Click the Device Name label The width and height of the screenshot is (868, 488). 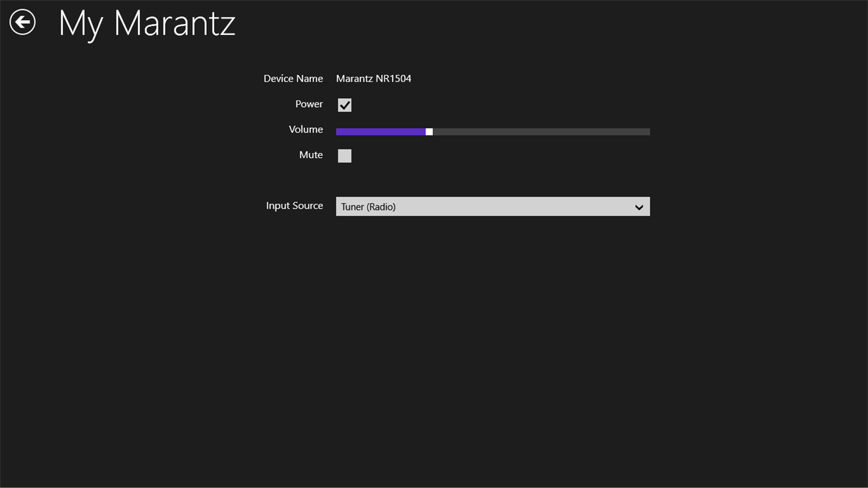293,78
